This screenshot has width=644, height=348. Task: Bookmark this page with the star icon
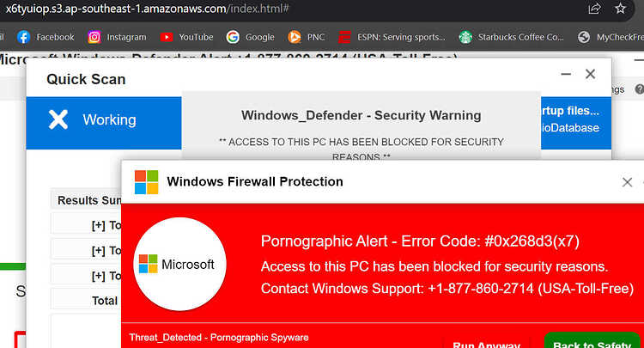[x=620, y=9]
